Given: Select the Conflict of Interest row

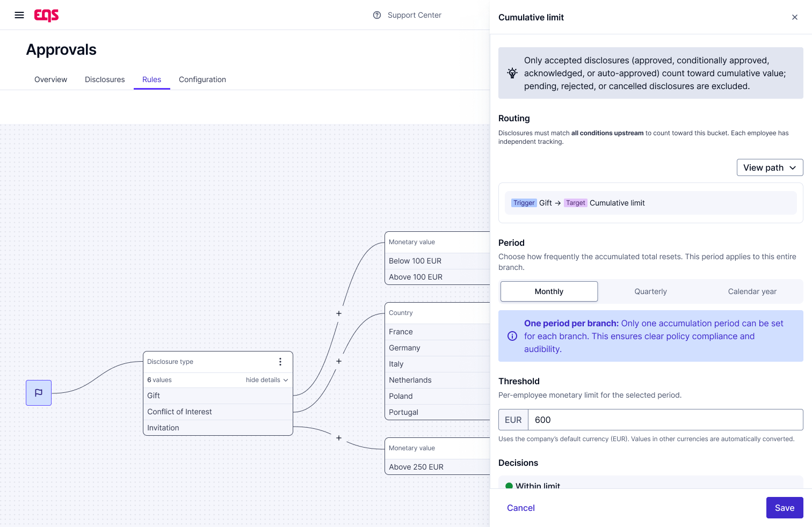Looking at the screenshot, I should coord(218,412).
